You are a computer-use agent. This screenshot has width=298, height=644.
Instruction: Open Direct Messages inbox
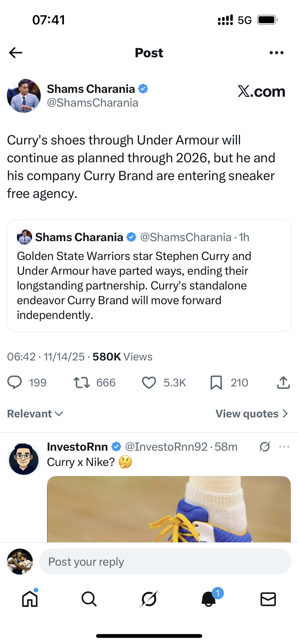[268, 599]
